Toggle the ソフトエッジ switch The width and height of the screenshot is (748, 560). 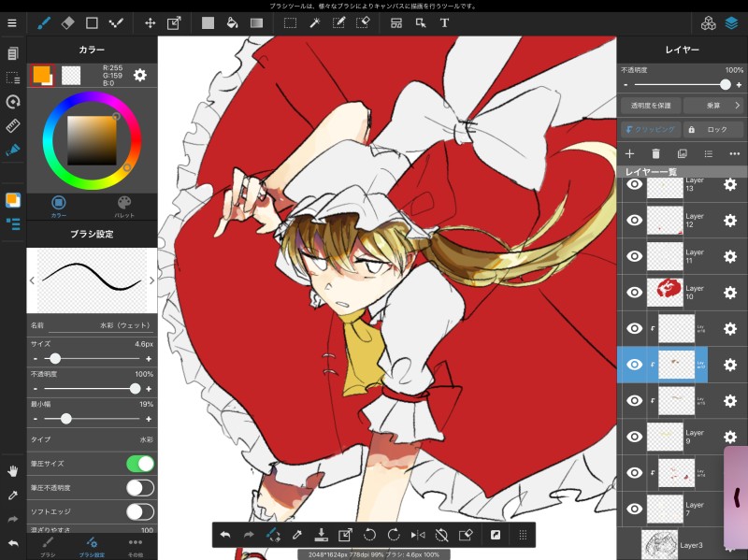(x=140, y=511)
